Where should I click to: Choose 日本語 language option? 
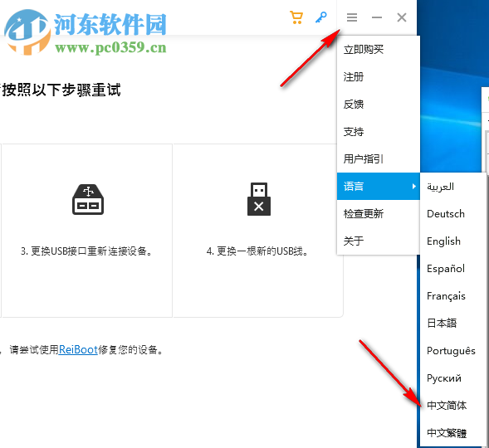pyautogui.click(x=452, y=324)
